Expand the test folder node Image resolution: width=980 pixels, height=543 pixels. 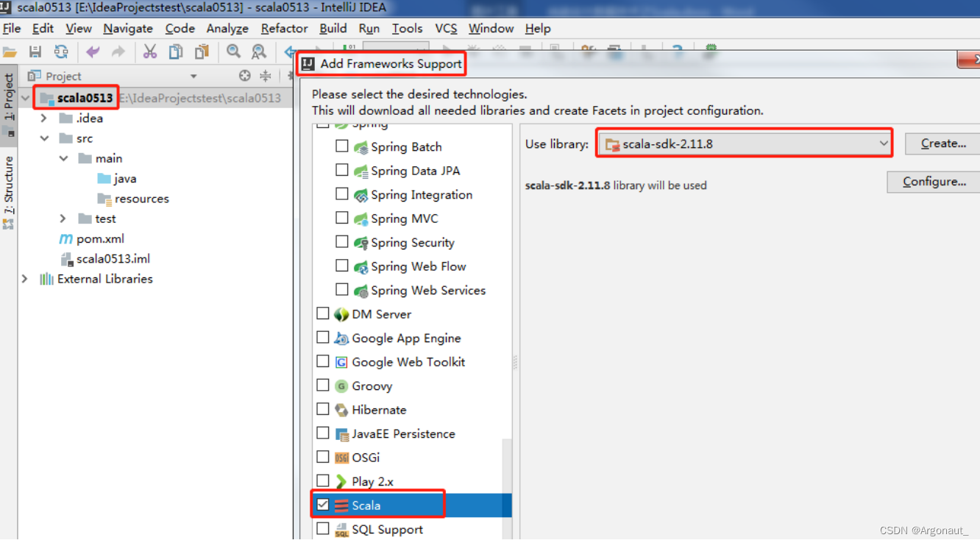(x=63, y=219)
